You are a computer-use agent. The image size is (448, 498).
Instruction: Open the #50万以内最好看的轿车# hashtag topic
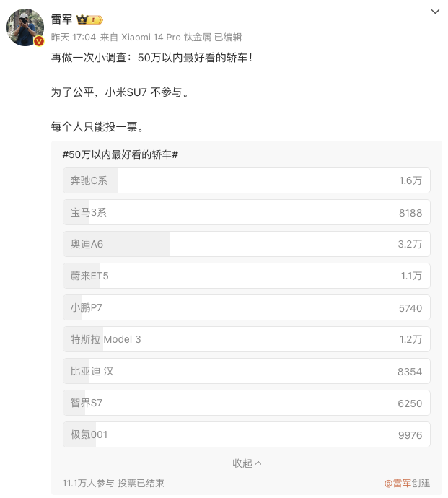(120, 154)
